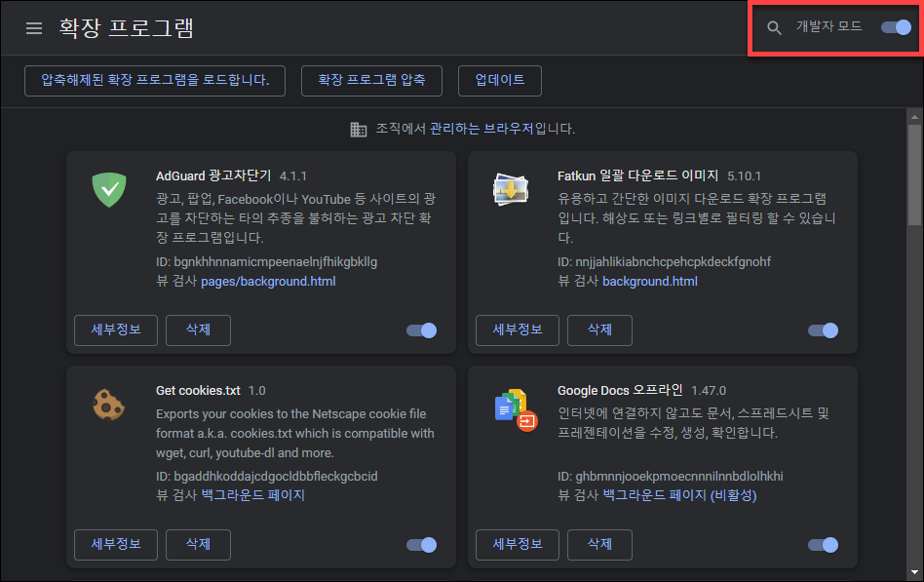The width and height of the screenshot is (924, 582).
Task: Select the Get cookies.txt cookie icon
Action: (108, 406)
